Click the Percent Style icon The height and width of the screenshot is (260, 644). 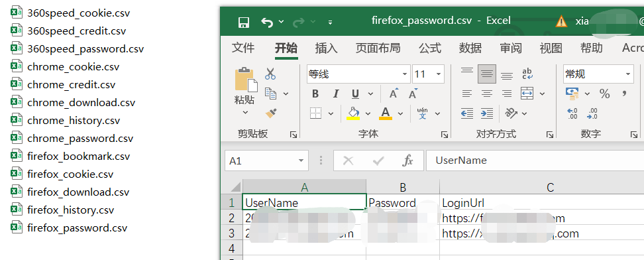point(604,94)
